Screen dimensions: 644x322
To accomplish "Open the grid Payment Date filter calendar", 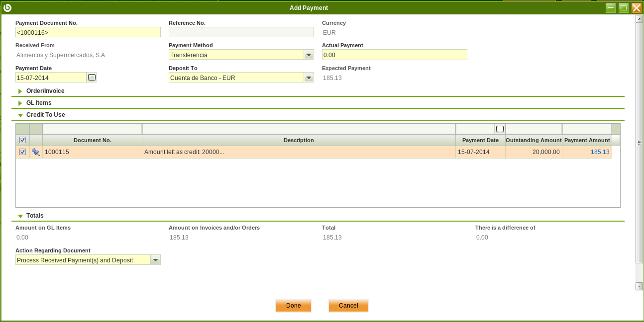I will [500, 129].
